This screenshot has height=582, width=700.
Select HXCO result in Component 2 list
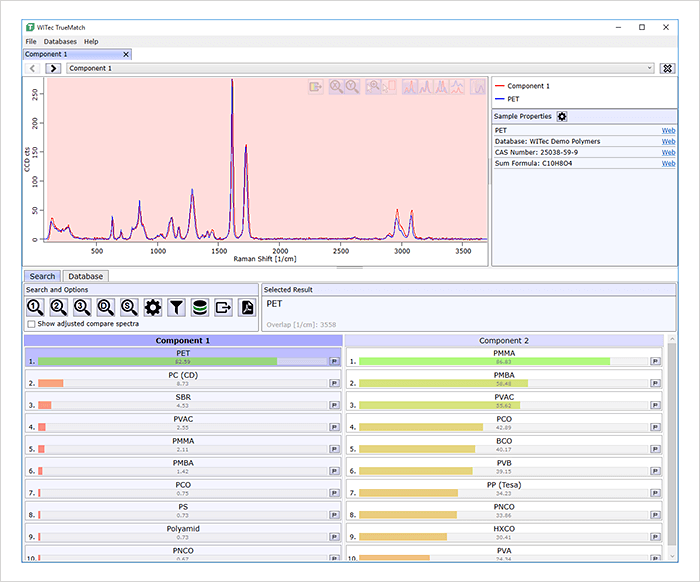[x=504, y=532]
